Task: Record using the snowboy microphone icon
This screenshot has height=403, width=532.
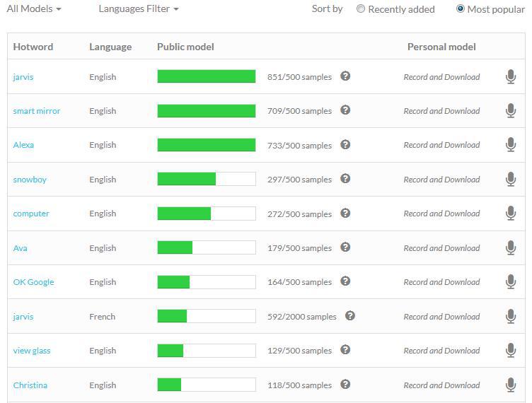Action: point(511,180)
